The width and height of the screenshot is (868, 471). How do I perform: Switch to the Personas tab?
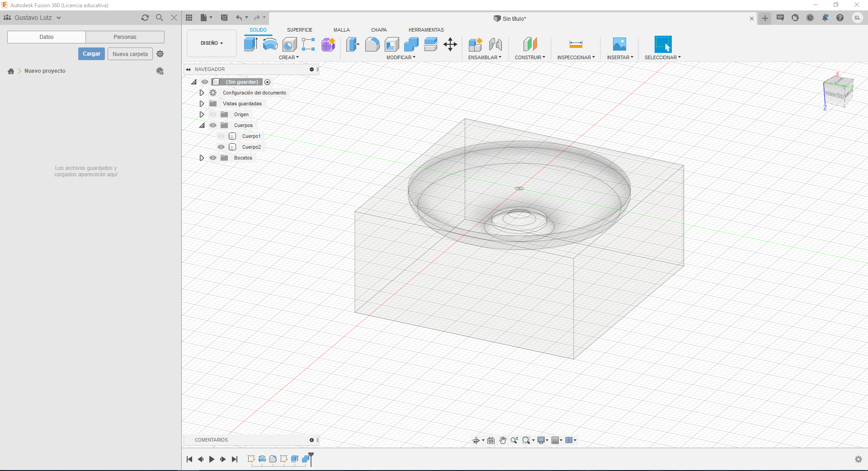(125, 37)
